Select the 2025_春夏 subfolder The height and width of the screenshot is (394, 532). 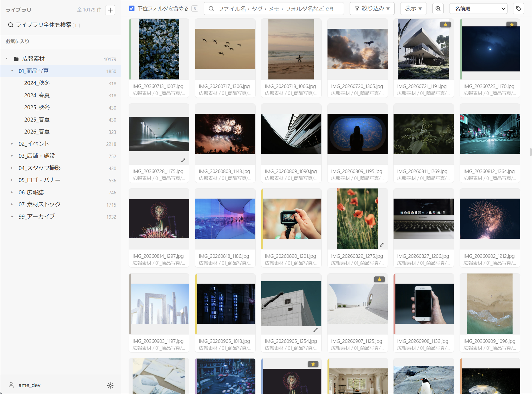[x=60, y=119]
